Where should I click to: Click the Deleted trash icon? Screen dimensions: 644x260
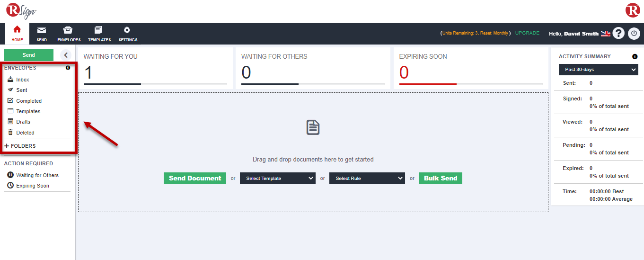(10, 132)
